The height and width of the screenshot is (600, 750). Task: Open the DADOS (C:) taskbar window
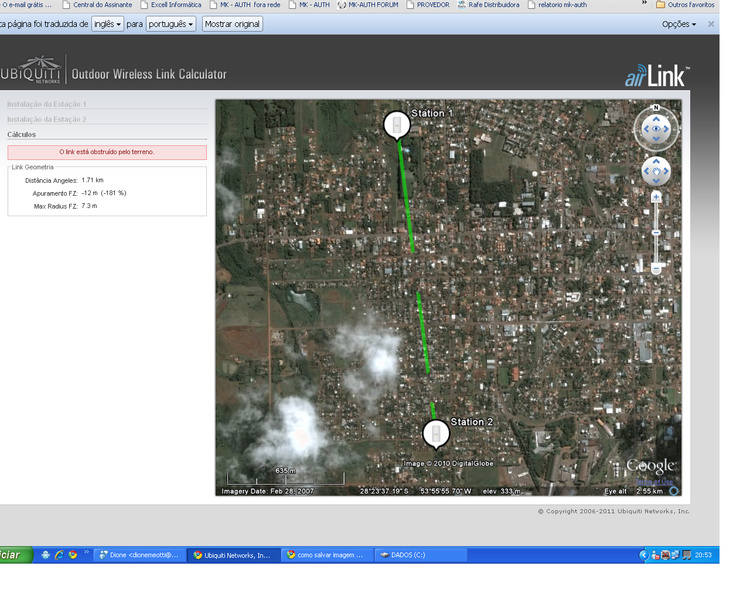coord(420,555)
